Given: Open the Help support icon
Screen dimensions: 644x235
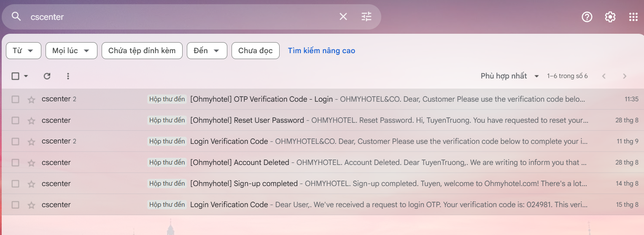Looking at the screenshot, I should (x=587, y=17).
